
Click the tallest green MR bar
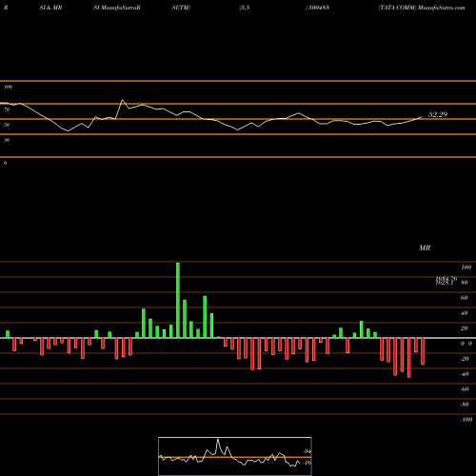click(178, 300)
